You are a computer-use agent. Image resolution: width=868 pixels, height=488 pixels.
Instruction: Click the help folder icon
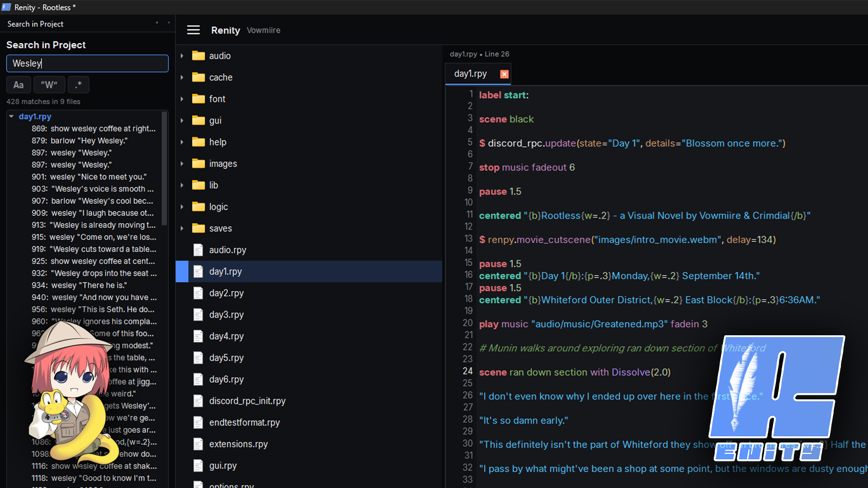pyautogui.click(x=198, y=142)
